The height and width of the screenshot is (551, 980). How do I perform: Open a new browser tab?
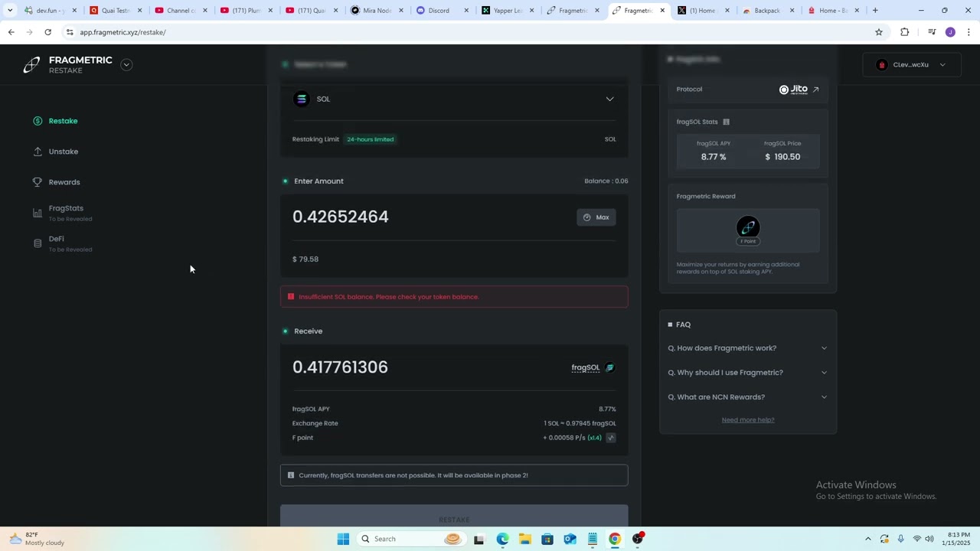click(x=875, y=11)
